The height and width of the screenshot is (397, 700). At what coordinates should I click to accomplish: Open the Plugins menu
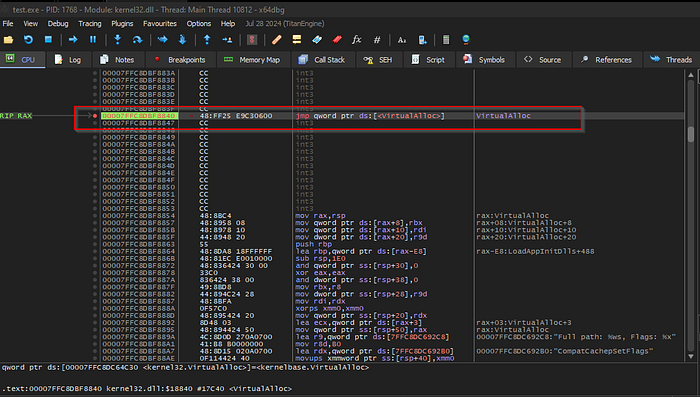122,24
